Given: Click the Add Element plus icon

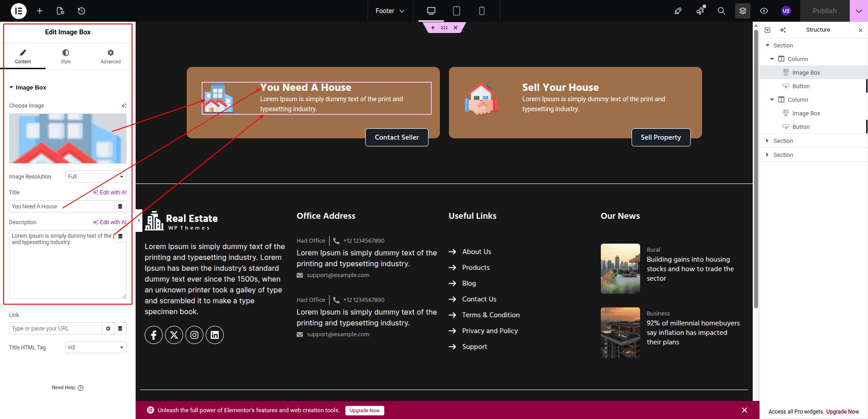Looking at the screenshot, I should point(40,11).
